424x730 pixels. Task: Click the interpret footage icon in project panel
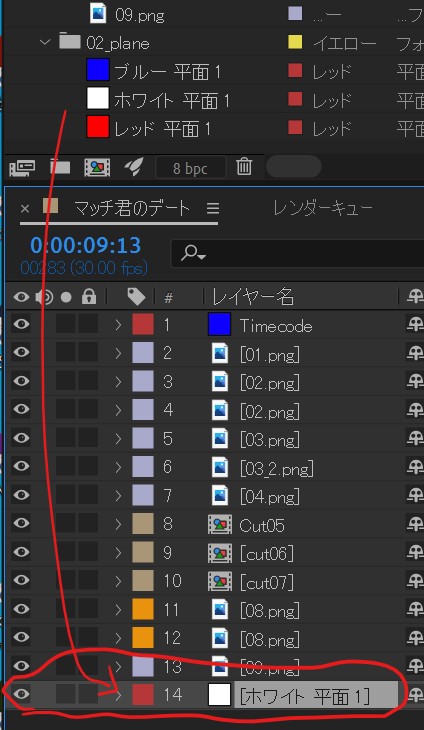point(22,167)
